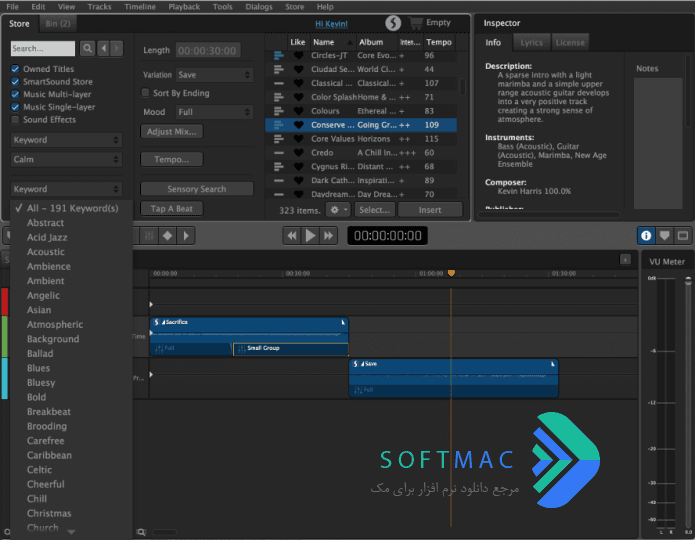Click the fast-forward playback button

tap(328, 235)
